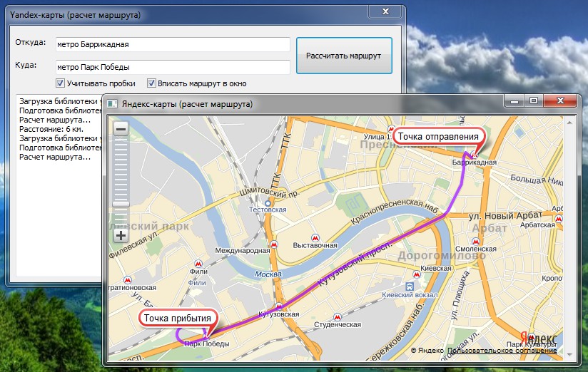Click the Кутузовский просп. street label
588x372 pixels.
point(355,264)
